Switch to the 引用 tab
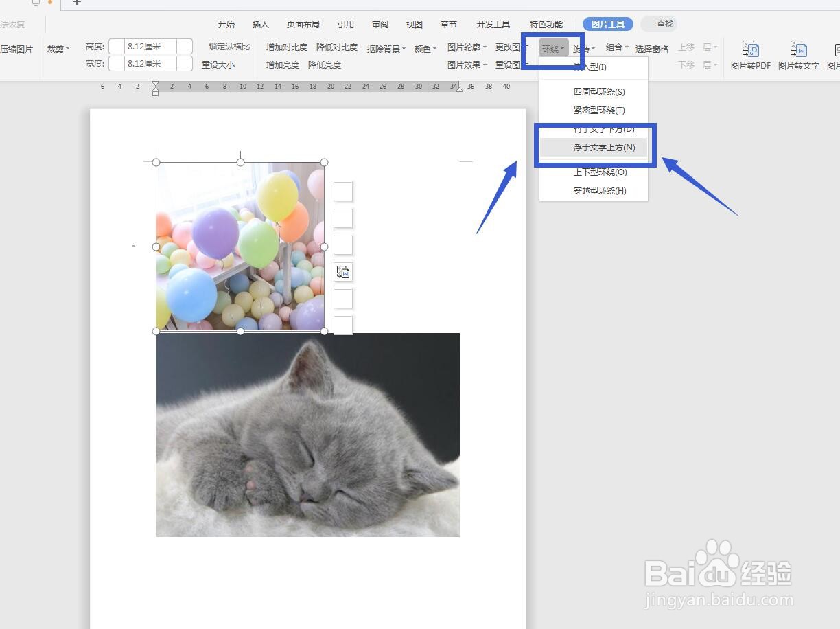 pos(346,24)
